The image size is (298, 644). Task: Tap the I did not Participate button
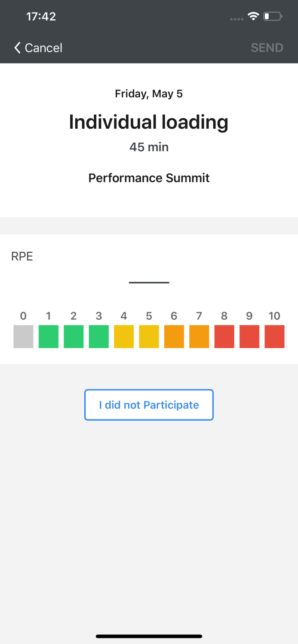(x=149, y=405)
